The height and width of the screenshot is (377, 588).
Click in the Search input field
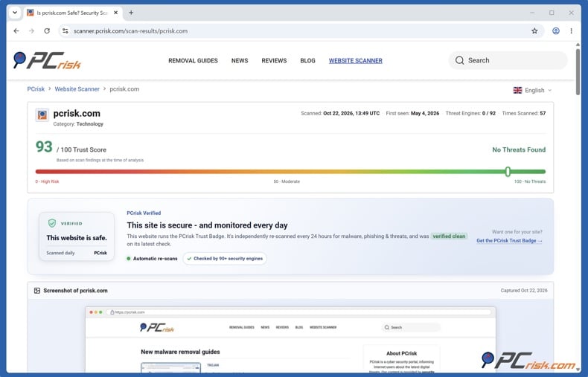(x=508, y=60)
